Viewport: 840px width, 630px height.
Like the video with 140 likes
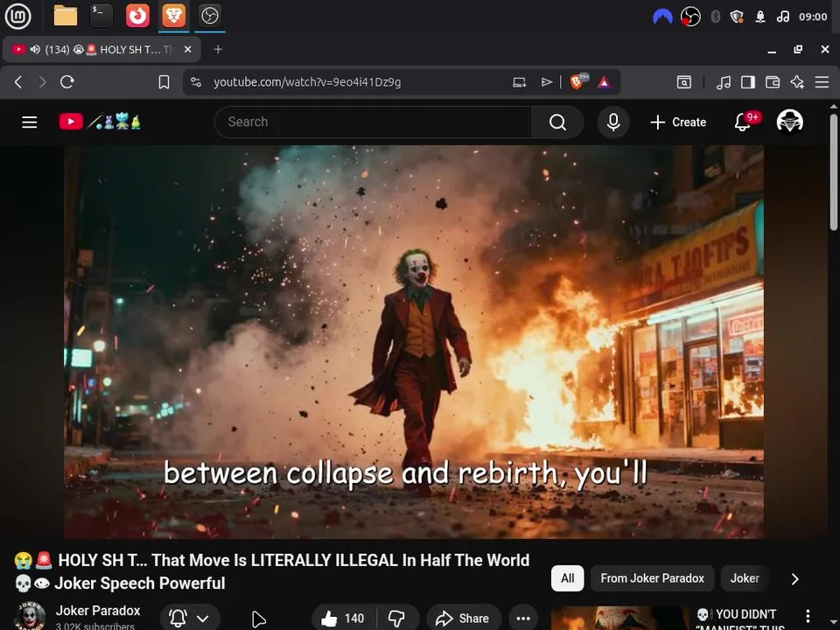point(343,619)
